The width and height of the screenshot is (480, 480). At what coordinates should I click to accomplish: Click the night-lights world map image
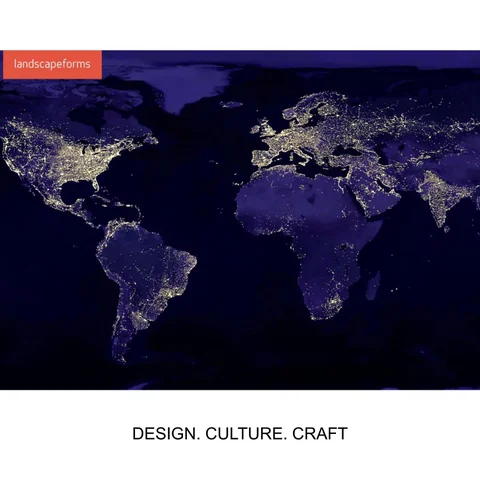pos(240,220)
